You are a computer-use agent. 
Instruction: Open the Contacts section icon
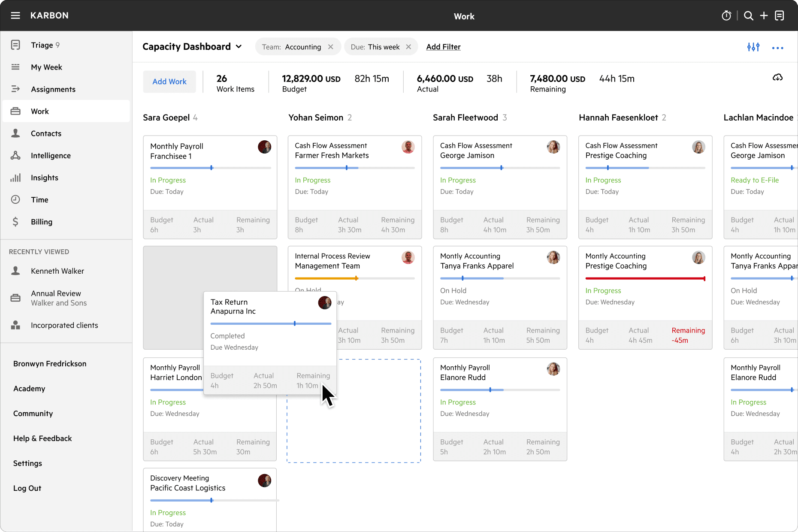16,133
